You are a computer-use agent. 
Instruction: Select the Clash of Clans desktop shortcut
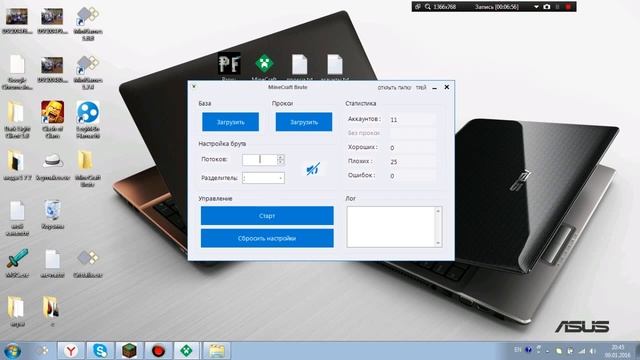pyautogui.click(x=52, y=120)
